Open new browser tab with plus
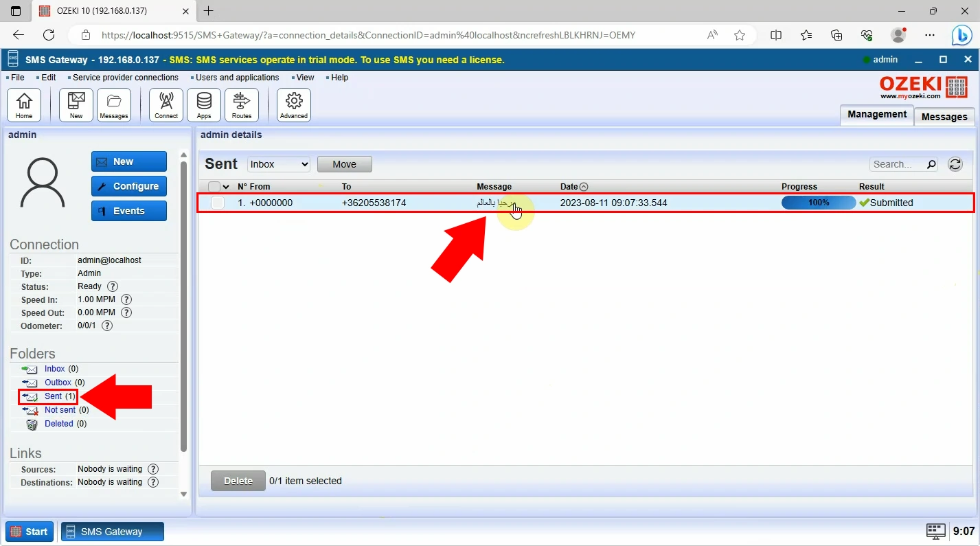This screenshot has width=980, height=546. (x=209, y=11)
